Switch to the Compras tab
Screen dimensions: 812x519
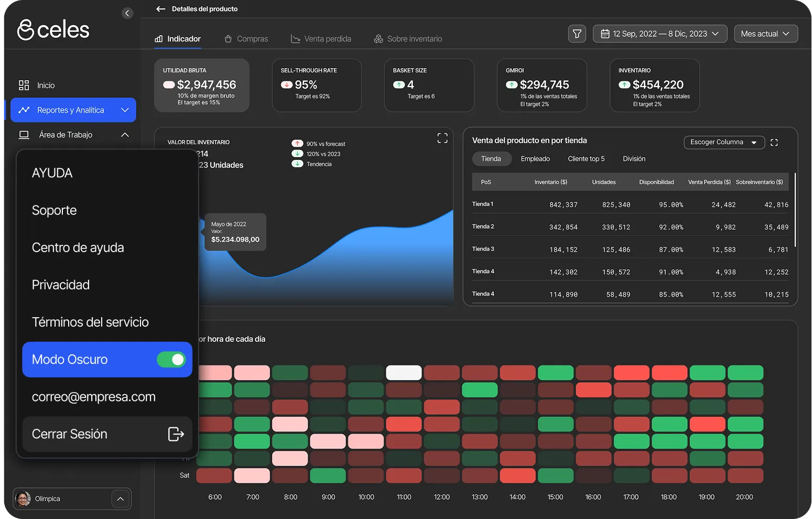pos(246,39)
